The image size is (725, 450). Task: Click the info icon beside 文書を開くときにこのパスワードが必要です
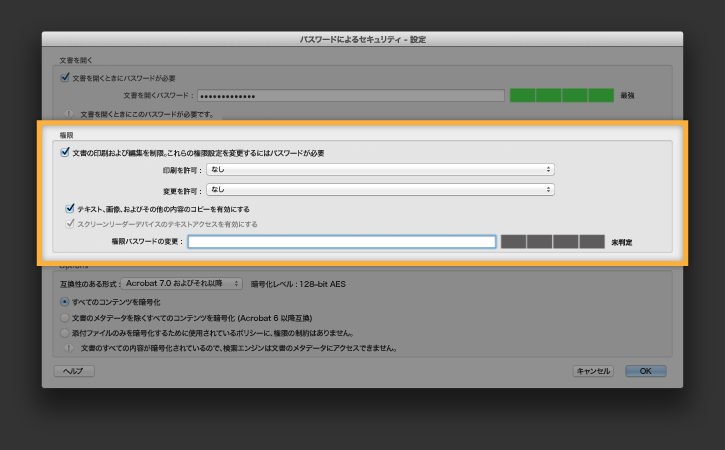[68, 114]
